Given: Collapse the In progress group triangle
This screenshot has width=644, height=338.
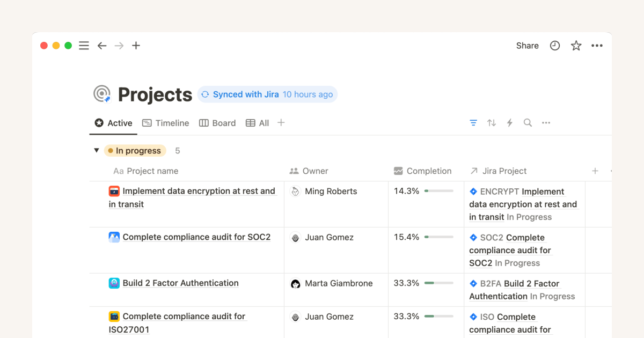Looking at the screenshot, I should click(x=96, y=150).
